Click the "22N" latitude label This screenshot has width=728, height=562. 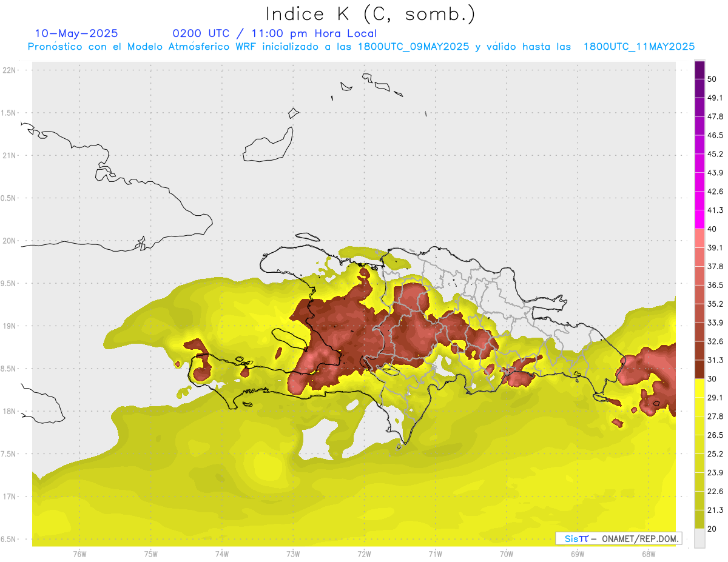point(9,70)
